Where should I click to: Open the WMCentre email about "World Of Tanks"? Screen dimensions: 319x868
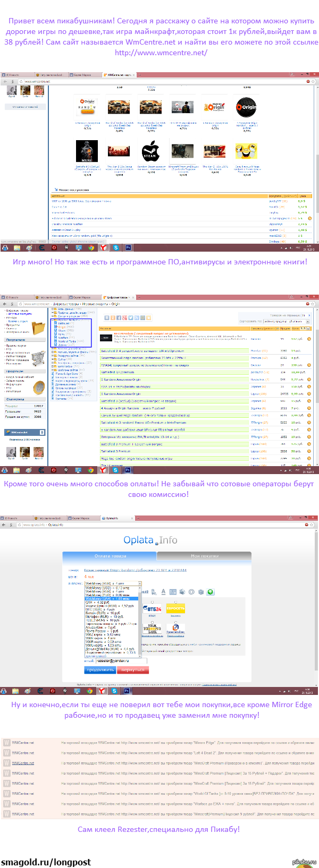[159, 794]
